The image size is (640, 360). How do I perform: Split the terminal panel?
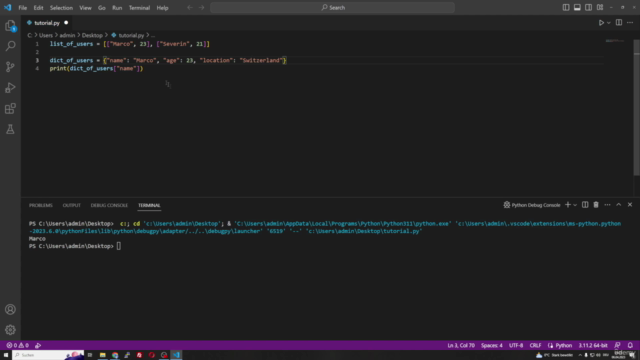(x=585, y=205)
